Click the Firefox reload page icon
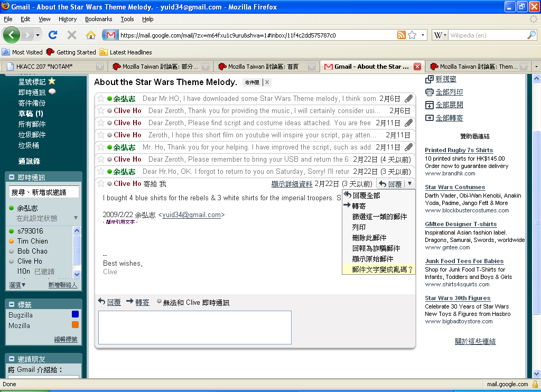The width and height of the screenshot is (541, 392). [x=52, y=35]
